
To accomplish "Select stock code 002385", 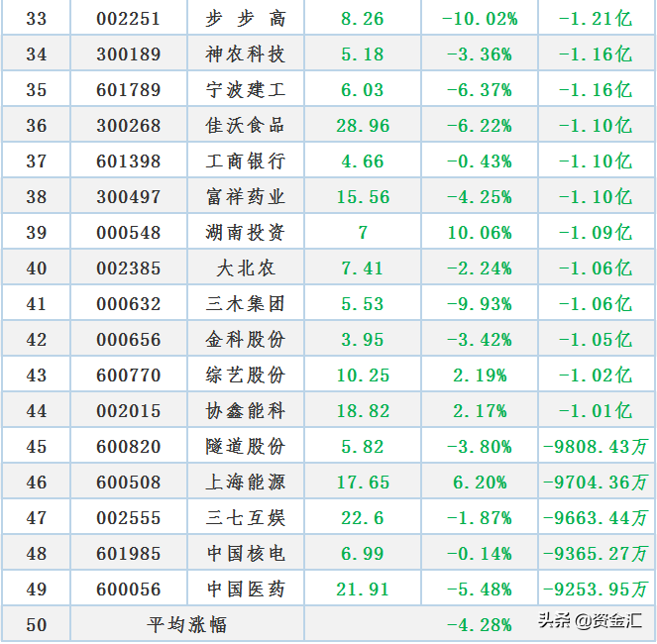I will point(128,268).
